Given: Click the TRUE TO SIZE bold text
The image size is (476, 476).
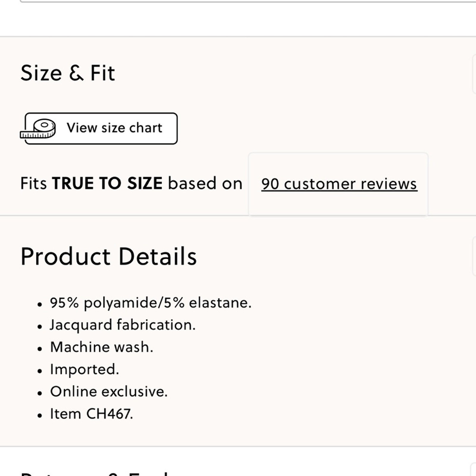Looking at the screenshot, I should [107, 183].
